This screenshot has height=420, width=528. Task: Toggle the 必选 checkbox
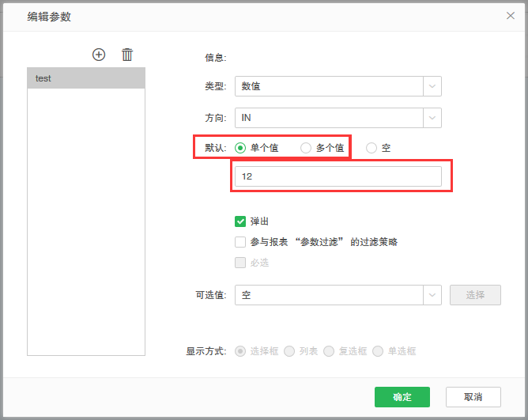[x=240, y=263]
